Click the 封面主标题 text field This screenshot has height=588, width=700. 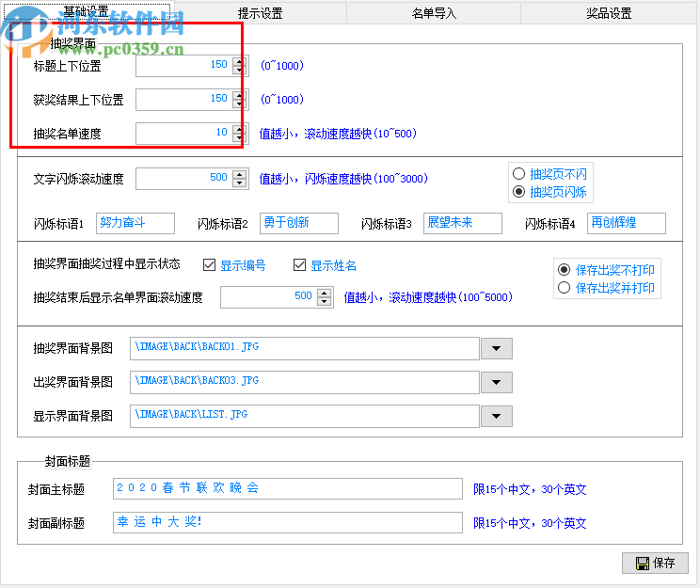(288, 489)
